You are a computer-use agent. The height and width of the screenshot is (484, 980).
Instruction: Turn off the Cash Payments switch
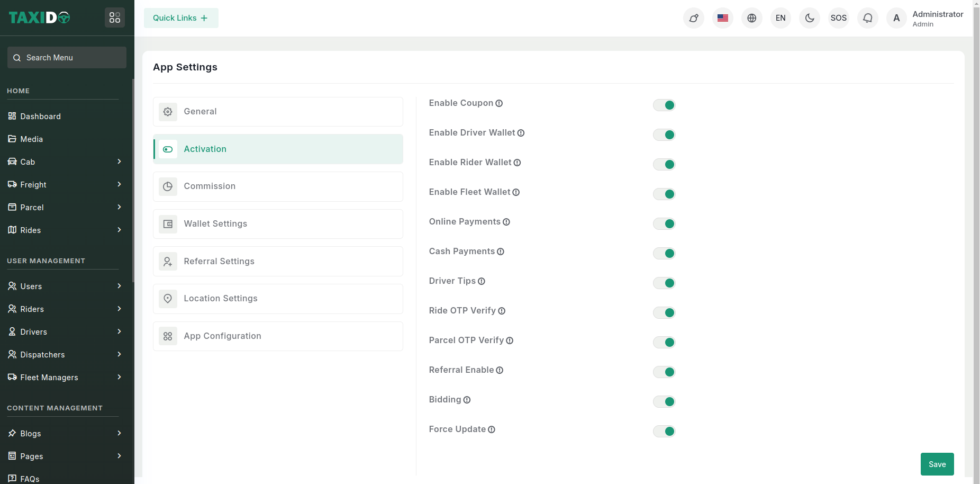tap(664, 254)
